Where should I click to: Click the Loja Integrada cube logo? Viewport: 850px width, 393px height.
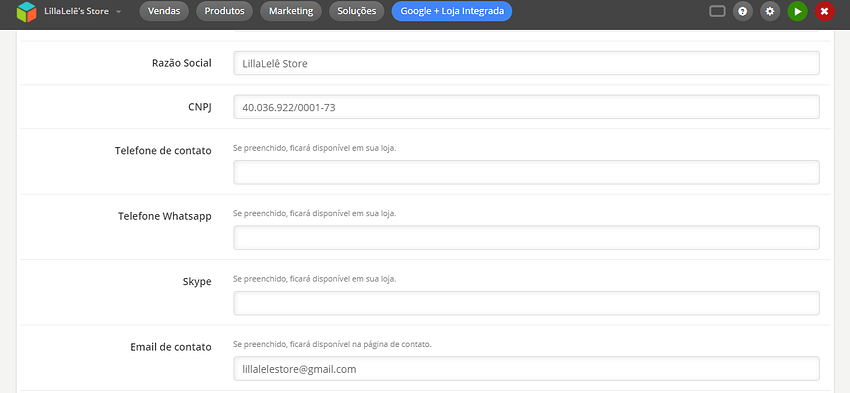tap(26, 11)
